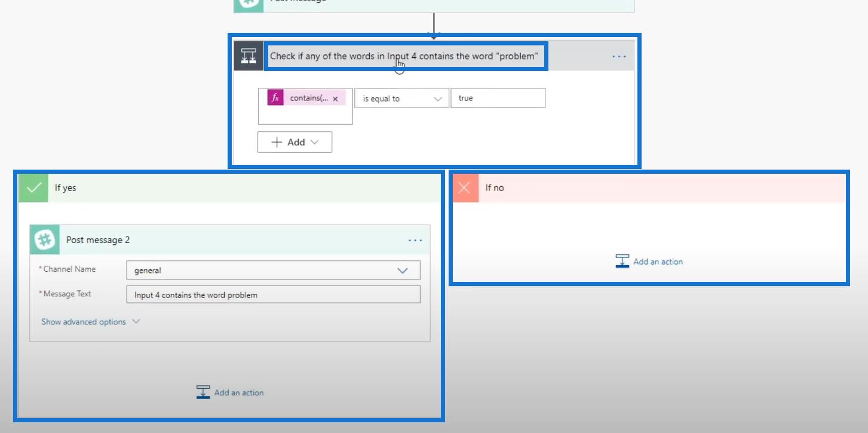Select the 'If no' branch header
Viewport: 868px width, 433px height.
(649, 188)
